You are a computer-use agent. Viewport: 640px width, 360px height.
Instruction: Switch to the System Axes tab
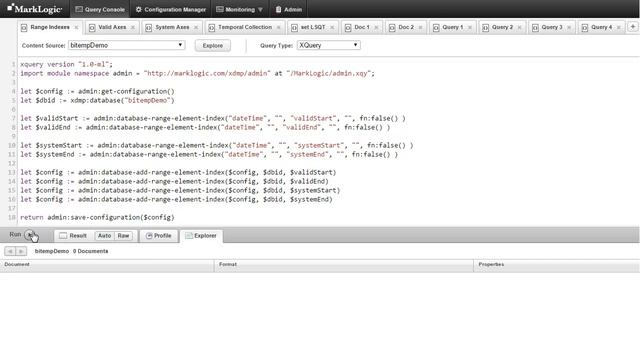pyautogui.click(x=172, y=27)
